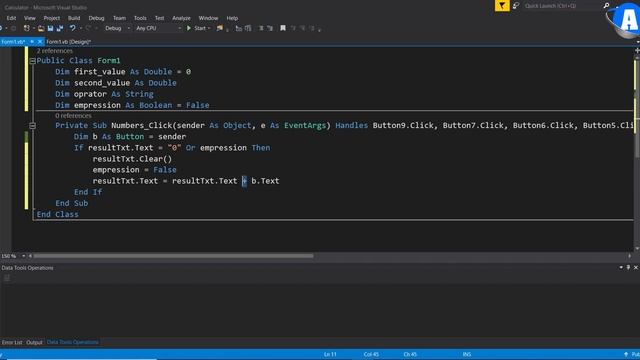Screen dimensions: 640x360
Task: Go to the next bookmark icon
Action: (x=302, y=28)
